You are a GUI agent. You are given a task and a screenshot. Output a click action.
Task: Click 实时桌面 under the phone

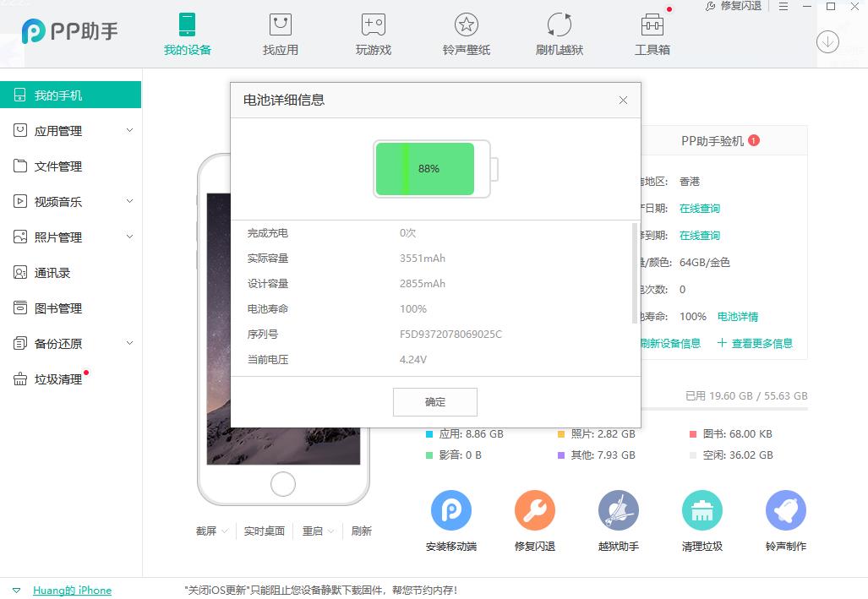264,531
